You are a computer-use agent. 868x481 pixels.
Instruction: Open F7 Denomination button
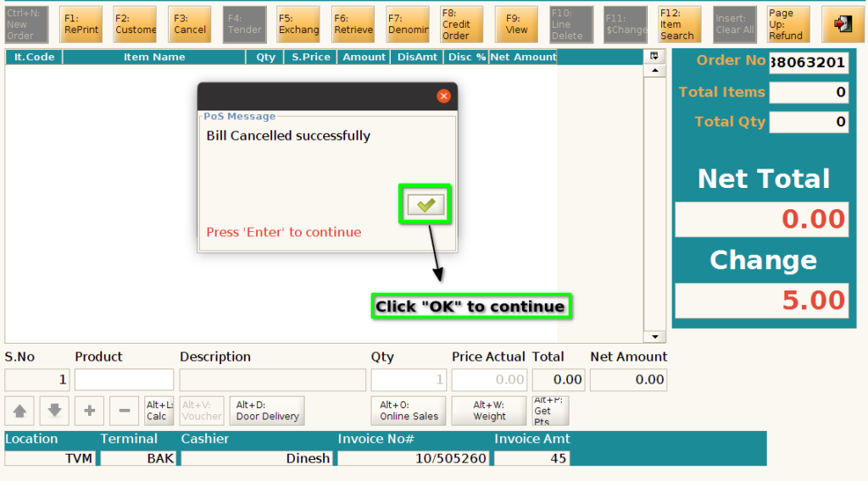[x=408, y=25]
